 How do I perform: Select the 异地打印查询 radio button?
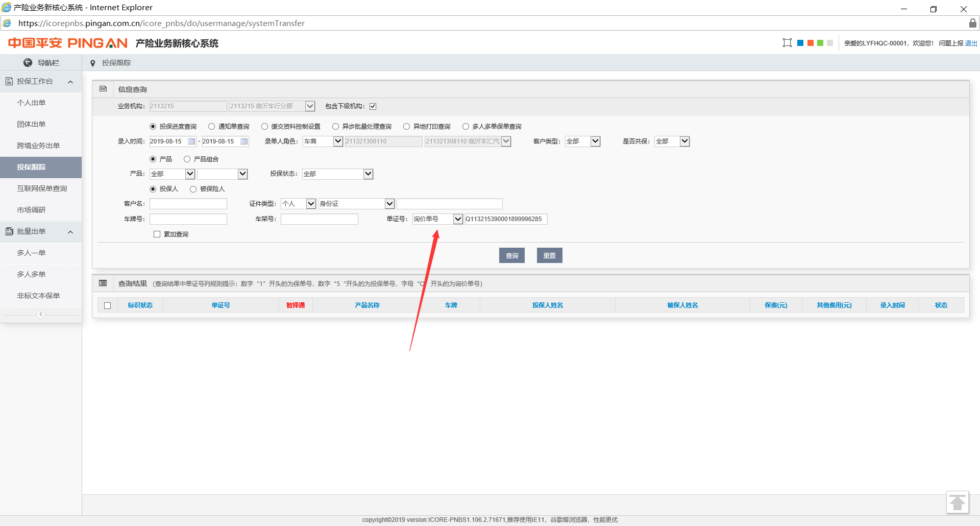[x=406, y=127]
